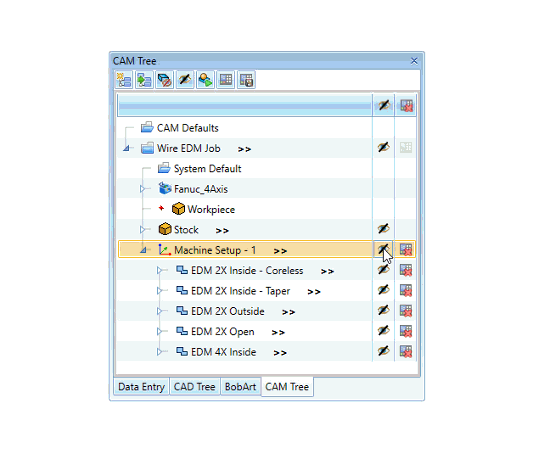Screen dimensions: 550x465
Task: Click the >> next to Wire EDM Job
Action: coord(244,149)
